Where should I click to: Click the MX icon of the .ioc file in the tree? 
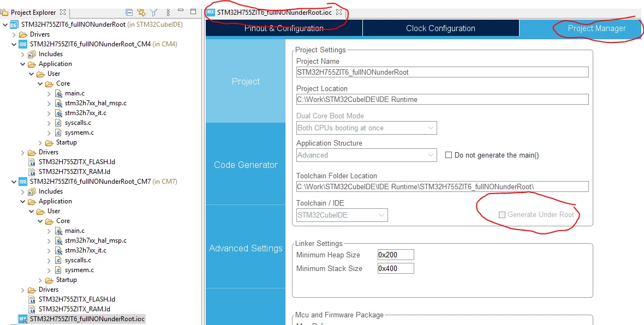23,319
